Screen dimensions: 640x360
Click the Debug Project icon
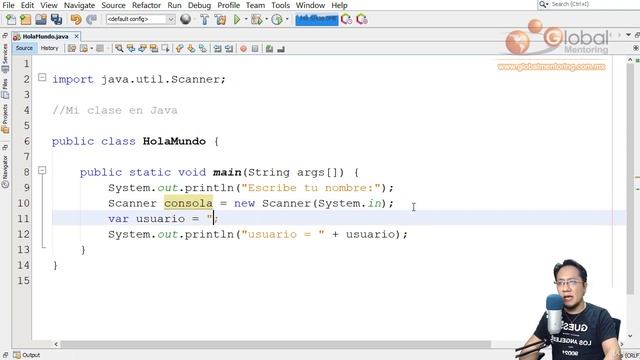pyautogui.click(x=256, y=19)
